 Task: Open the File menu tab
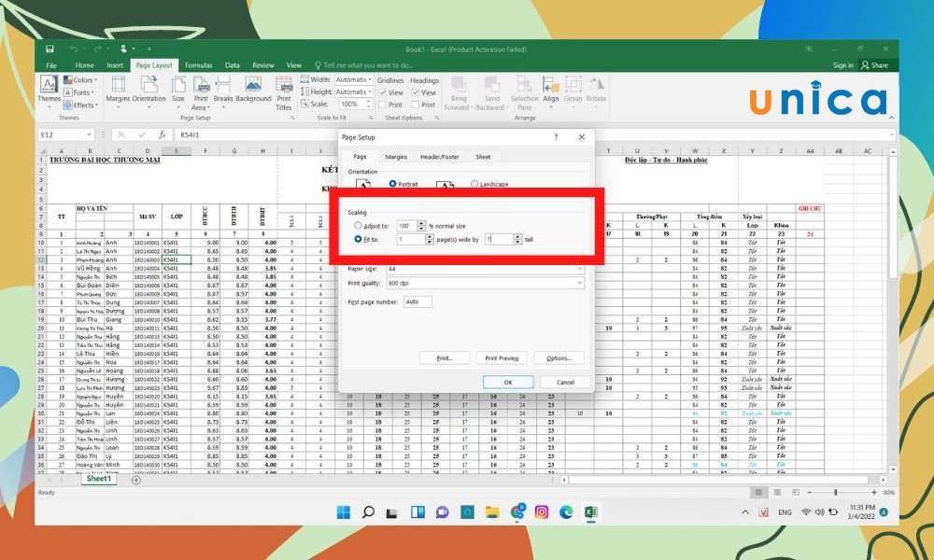(x=51, y=65)
